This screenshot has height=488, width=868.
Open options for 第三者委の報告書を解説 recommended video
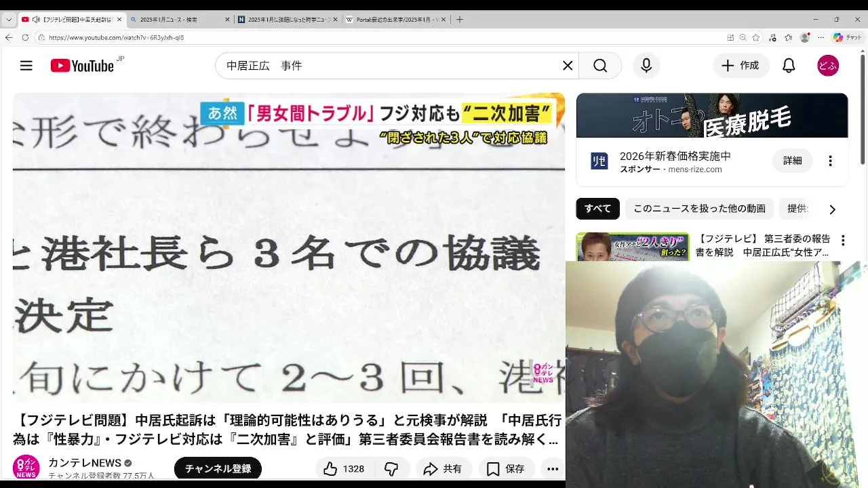(843, 241)
